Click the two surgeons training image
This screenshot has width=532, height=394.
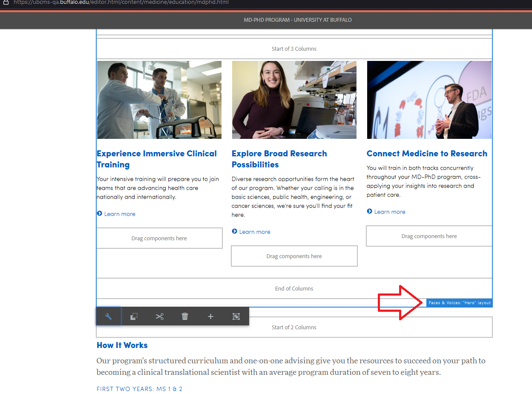coord(159,100)
